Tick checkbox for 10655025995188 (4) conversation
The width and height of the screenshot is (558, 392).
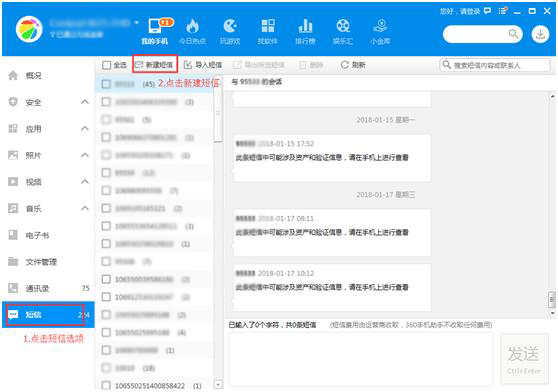pyautogui.click(x=106, y=333)
